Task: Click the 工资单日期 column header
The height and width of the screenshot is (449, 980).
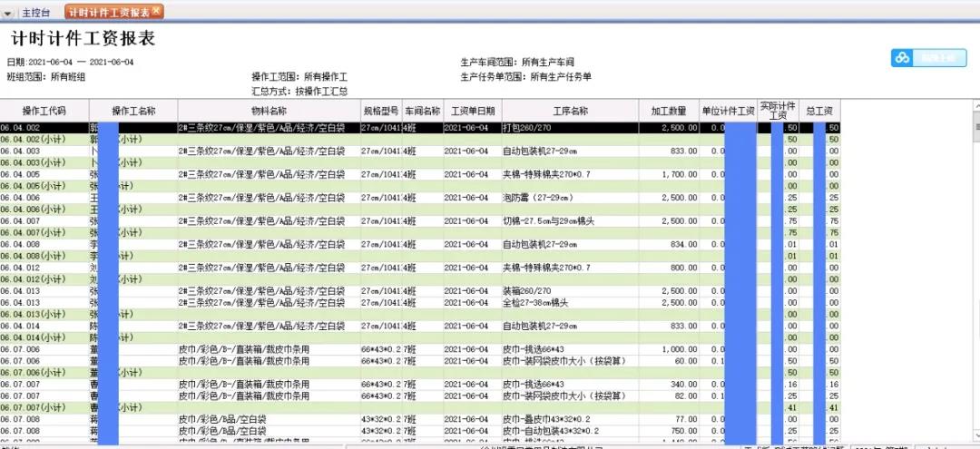Action: click(x=473, y=112)
